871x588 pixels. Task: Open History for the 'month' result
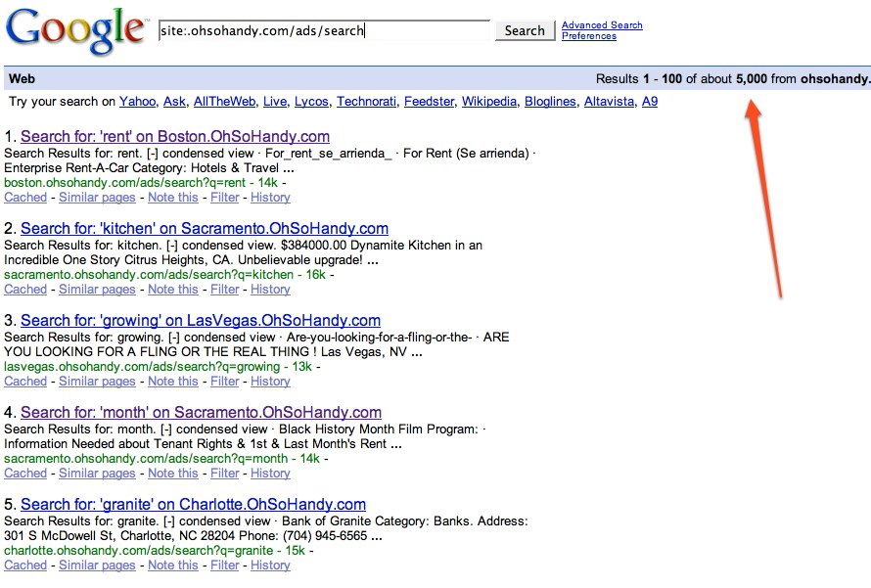point(270,474)
